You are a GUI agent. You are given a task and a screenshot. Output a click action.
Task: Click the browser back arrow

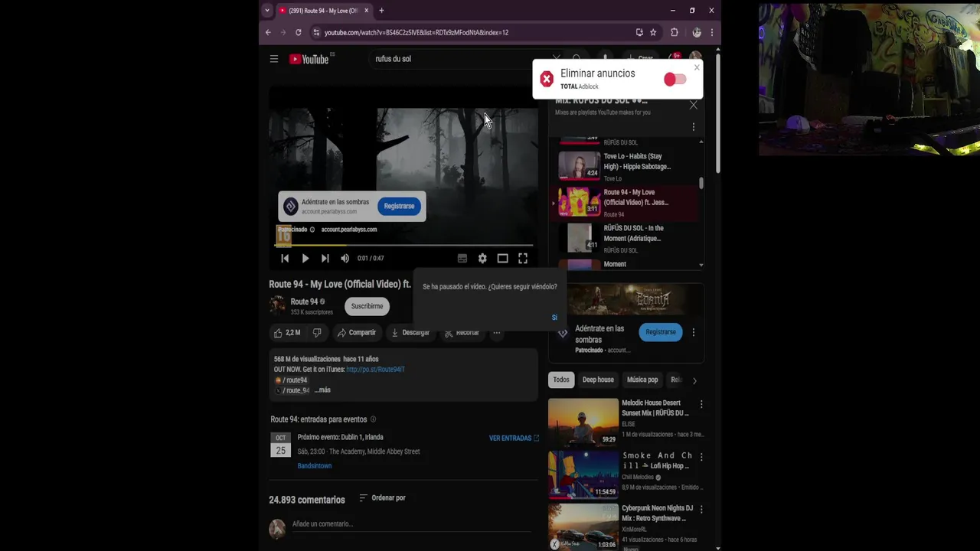coord(268,32)
